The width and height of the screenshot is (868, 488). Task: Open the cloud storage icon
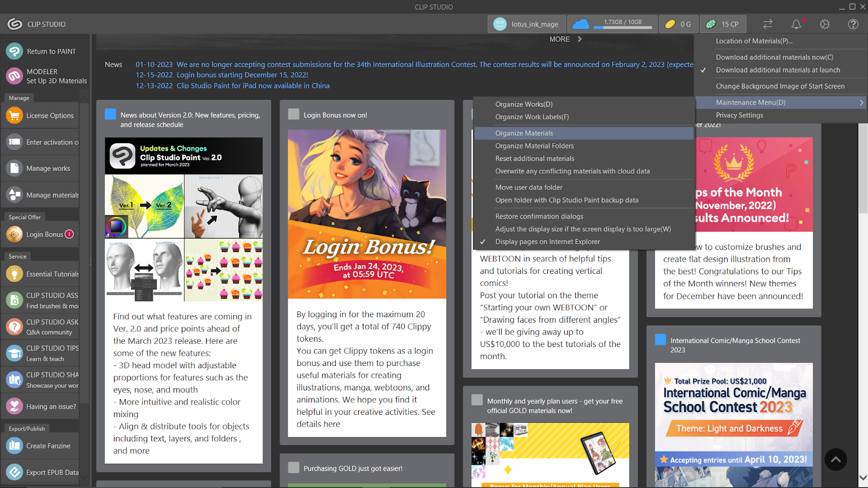tap(580, 24)
